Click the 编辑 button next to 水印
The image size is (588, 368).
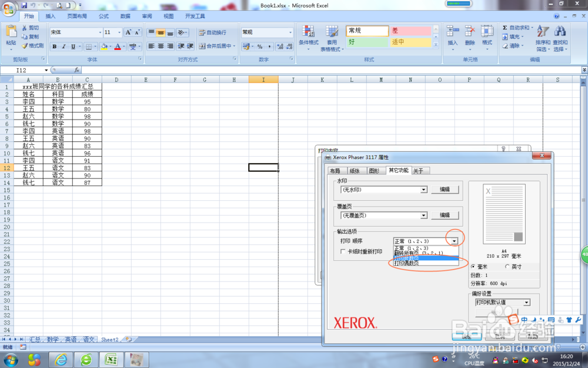(445, 190)
